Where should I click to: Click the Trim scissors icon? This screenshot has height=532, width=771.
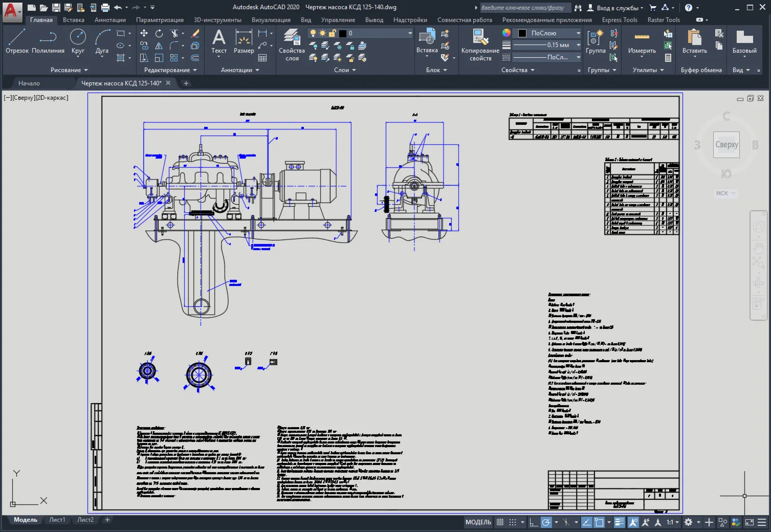point(174,33)
